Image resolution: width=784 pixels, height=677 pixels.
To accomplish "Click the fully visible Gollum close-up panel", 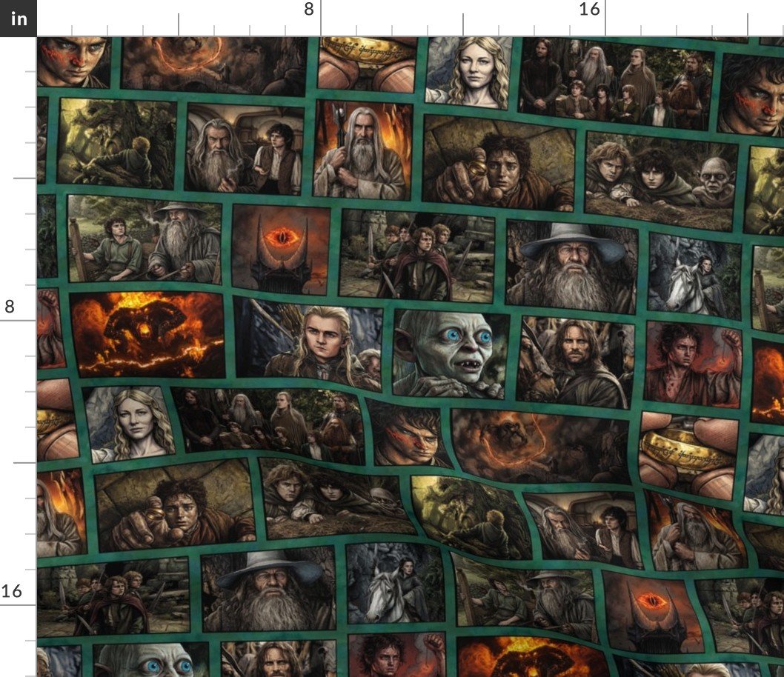I will [451, 354].
